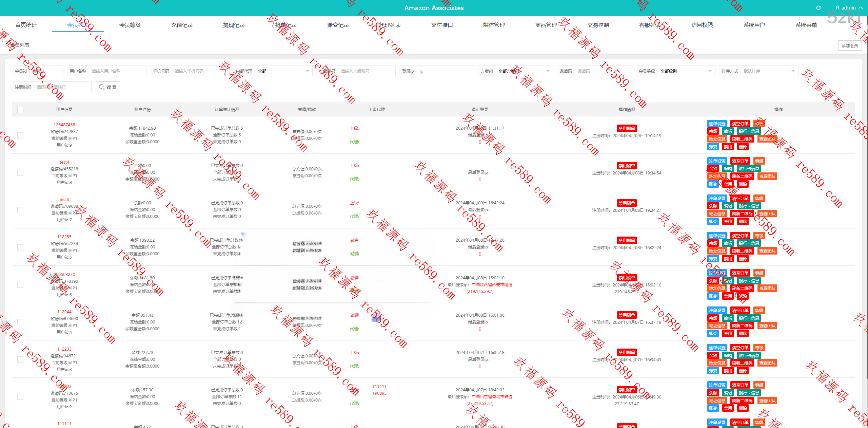Click 连单设置 for user 125487458

coord(717,124)
